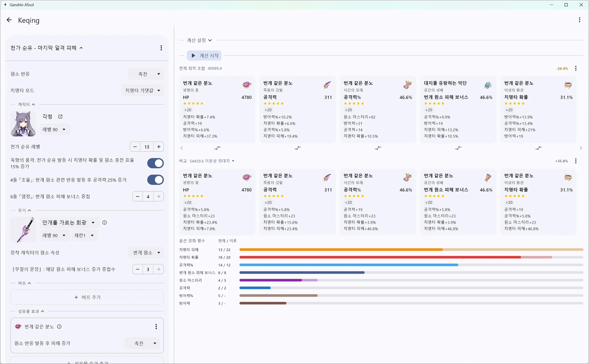This screenshot has height=364, width=589.
Task: Start calculation with 계산 시작 button
Action: pyautogui.click(x=204, y=56)
